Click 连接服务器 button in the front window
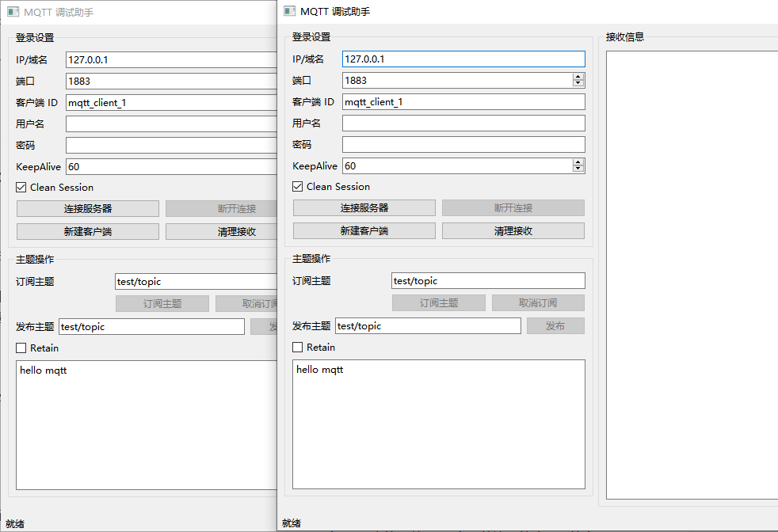The width and height of the screenshot is (778, 532). pos(364,207)
